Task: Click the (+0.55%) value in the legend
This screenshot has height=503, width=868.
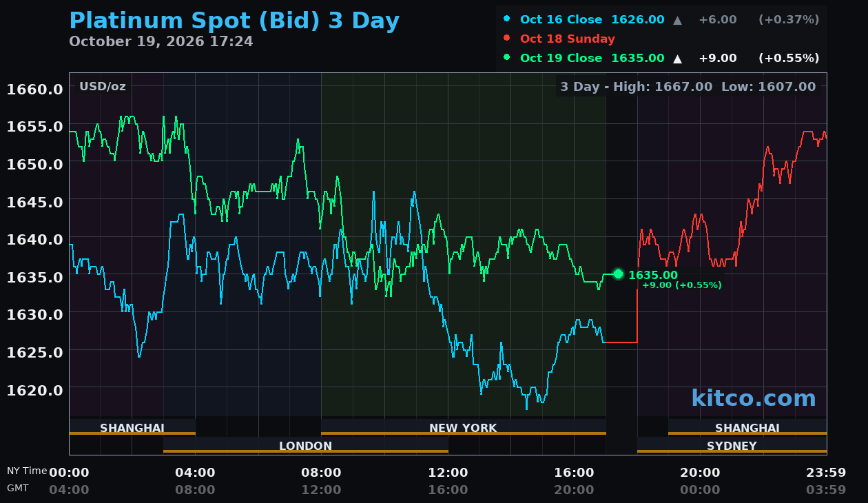Action: click(x=789, y=58)
